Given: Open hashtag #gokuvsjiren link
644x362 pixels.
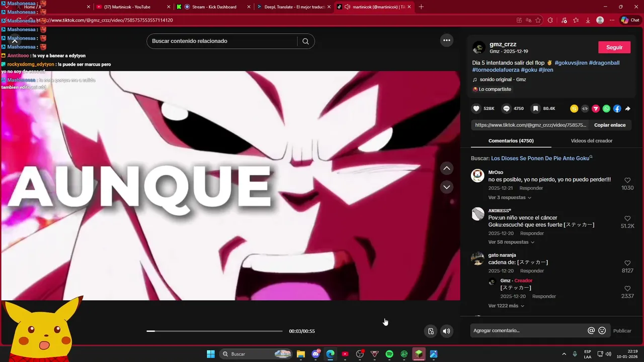Looking at the screenshot, I should click(x=571, y=63).
